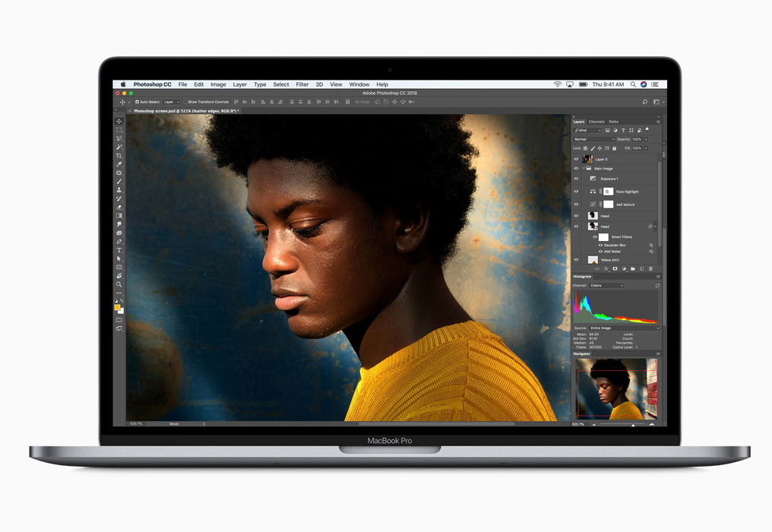The image size is (772, 532).
Task: Click the Lock all padlock icon
Action: [614, 148]
